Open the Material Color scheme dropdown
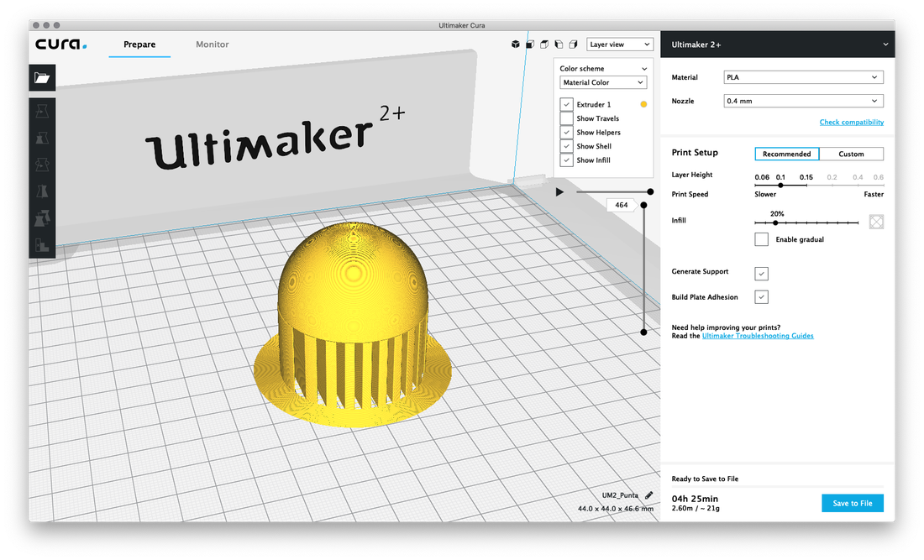The image size is (924, 560). click(603, 82)
